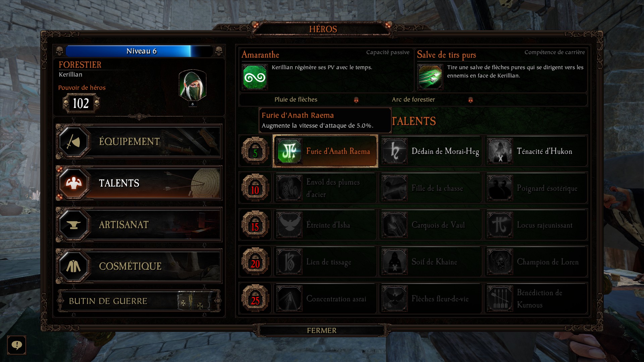Click the Bénédiction de Kurnous arrows icon
Image resolution: width=644 pixels, height=362 pixels.
(x=500, y=299)
